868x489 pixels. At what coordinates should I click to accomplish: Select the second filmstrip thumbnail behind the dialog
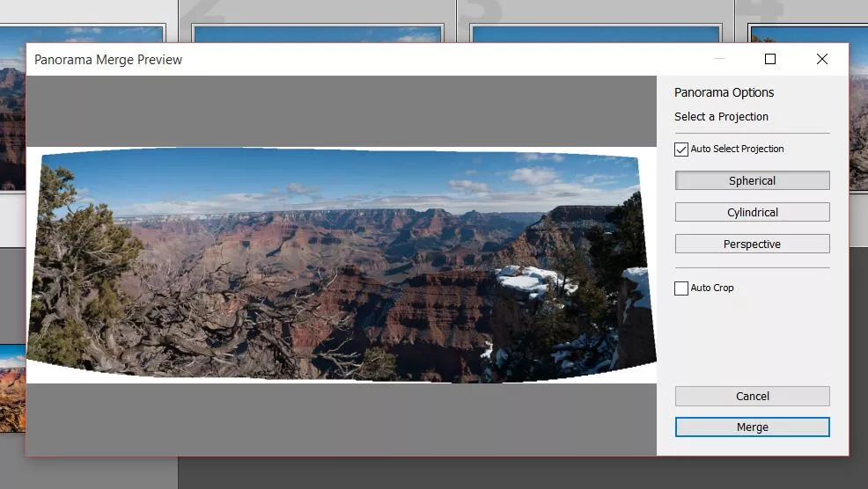317,33
